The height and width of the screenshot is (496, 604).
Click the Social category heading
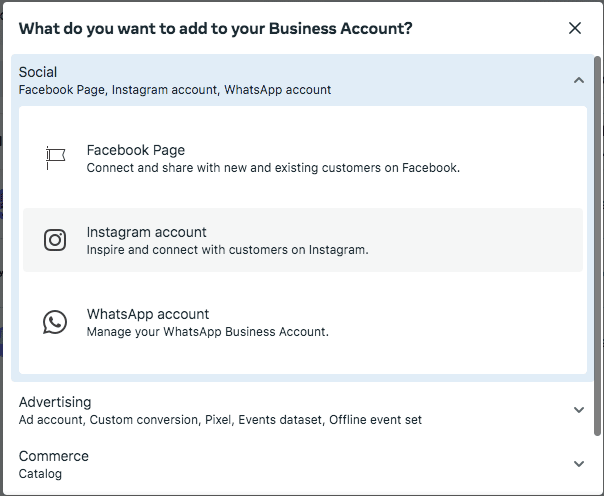tap(38, 72)
